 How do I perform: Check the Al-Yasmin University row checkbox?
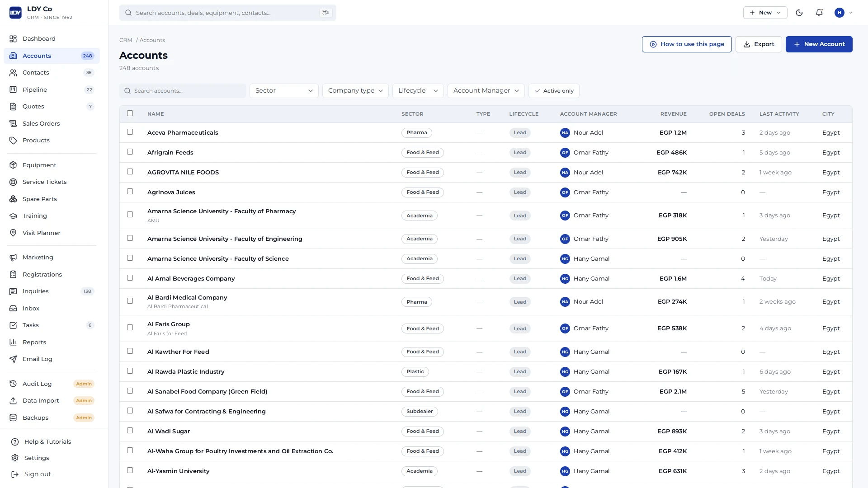[x=130, y=470]
